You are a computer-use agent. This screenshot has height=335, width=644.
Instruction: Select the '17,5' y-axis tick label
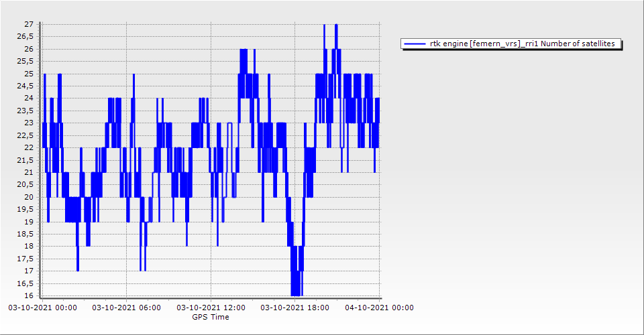(x=25, y=259)
